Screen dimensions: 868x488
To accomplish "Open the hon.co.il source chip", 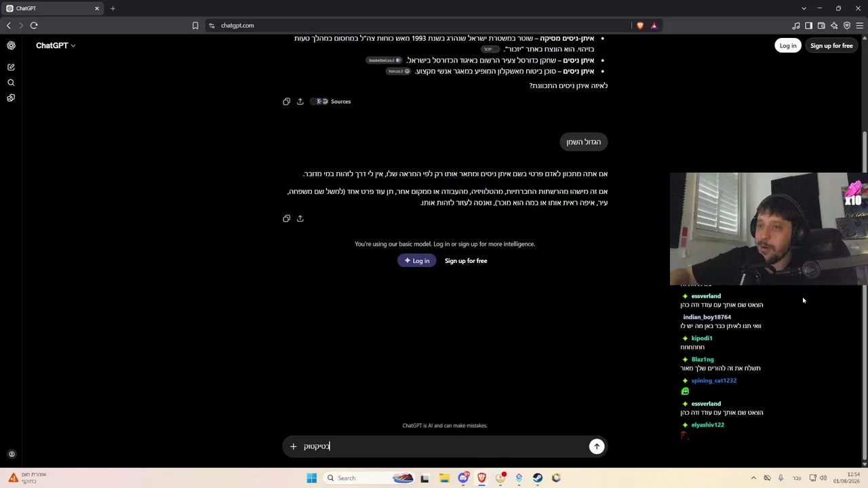I will [x=399, y=71].
